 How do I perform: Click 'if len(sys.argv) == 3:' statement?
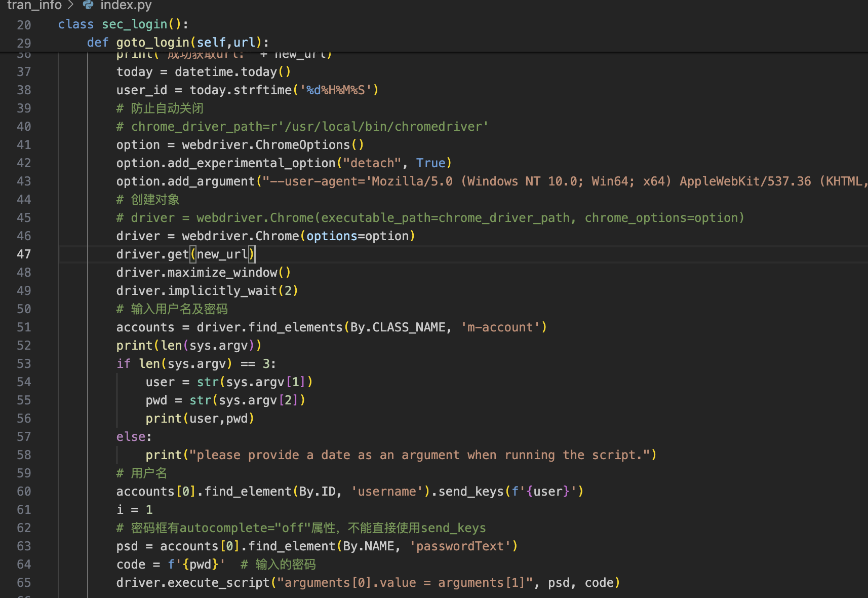tap(196, 364)
